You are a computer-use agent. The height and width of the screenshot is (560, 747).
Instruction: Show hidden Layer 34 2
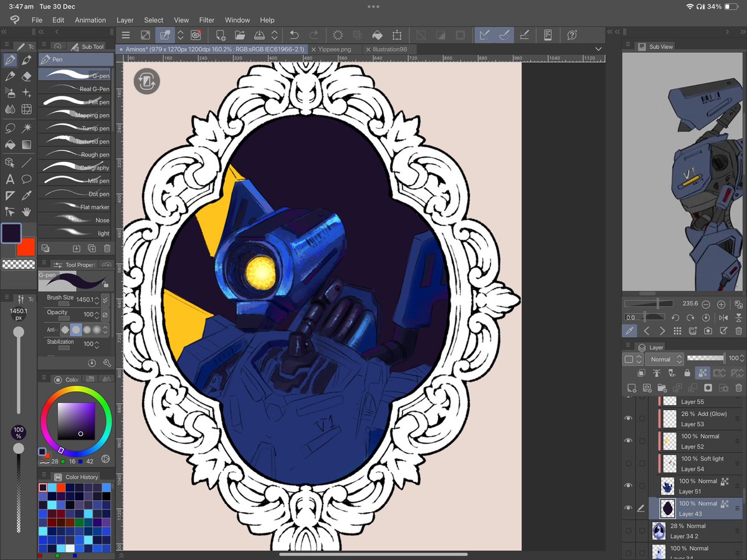[629, 531]
